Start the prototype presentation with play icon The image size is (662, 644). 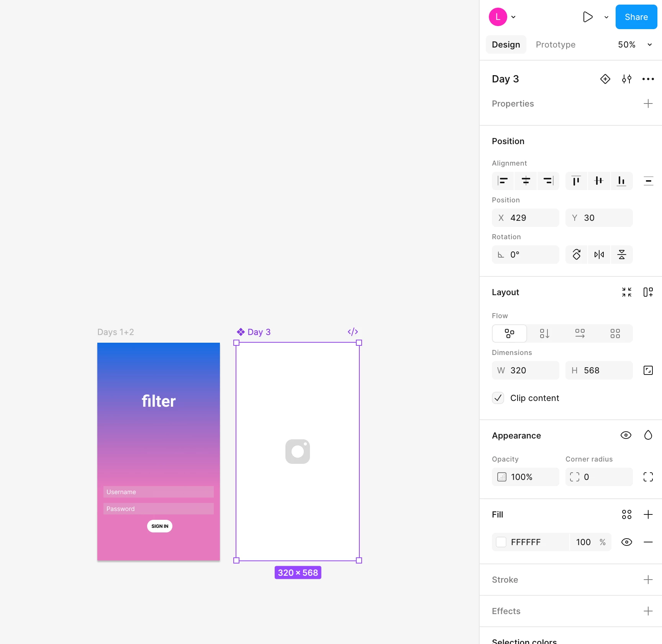click(x=588, y=17)
